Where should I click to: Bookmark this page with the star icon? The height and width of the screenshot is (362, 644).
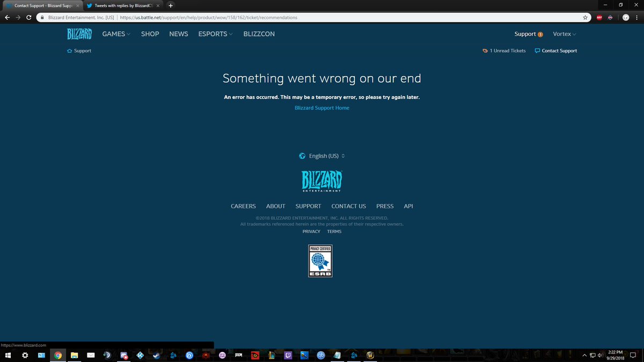click(x=586, y=17)
